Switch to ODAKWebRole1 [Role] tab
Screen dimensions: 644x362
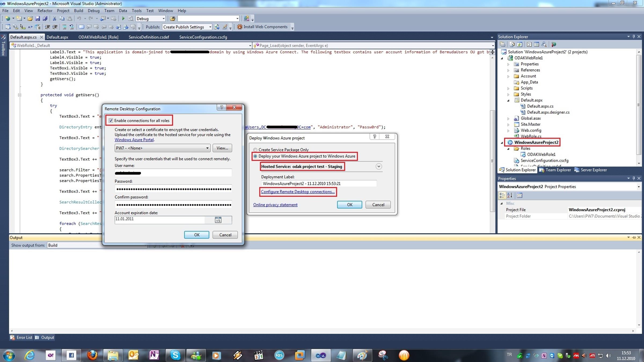pyautogui.click(x=98, y=37)
